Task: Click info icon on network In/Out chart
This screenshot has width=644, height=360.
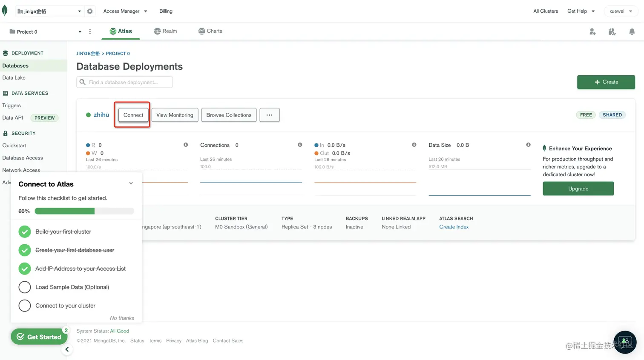Action: point(414,145)
